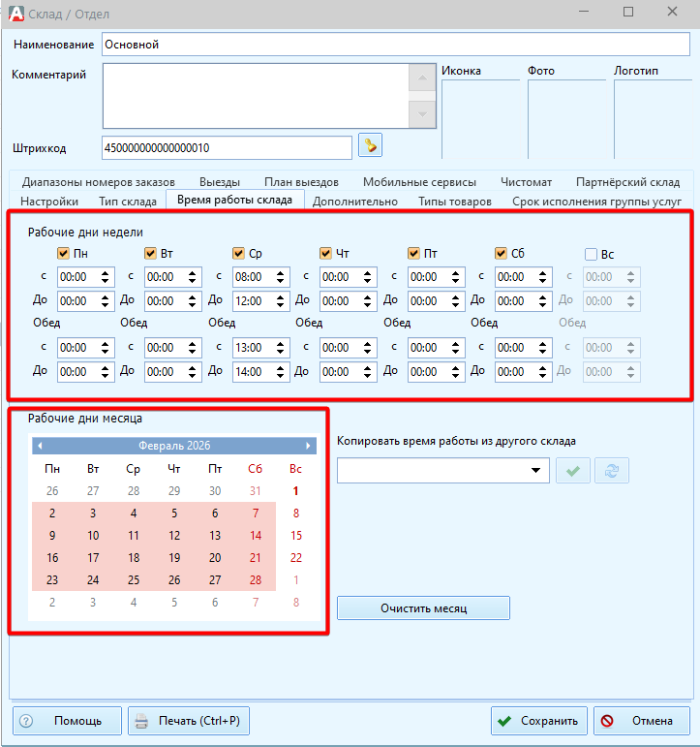Open the copy work time warehouse dropdown
The height and width of the screenshot is (747, 700).
(535, 470)
